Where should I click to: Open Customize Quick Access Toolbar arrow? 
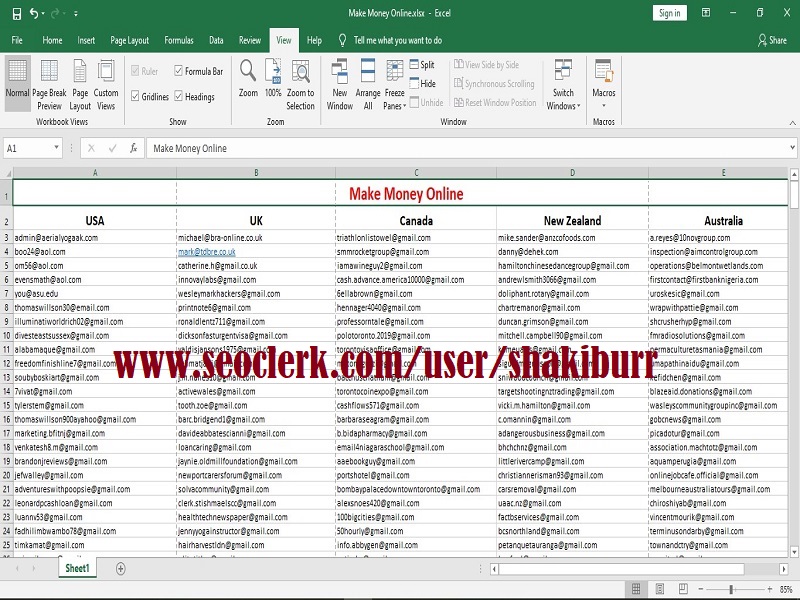(76, 14)
